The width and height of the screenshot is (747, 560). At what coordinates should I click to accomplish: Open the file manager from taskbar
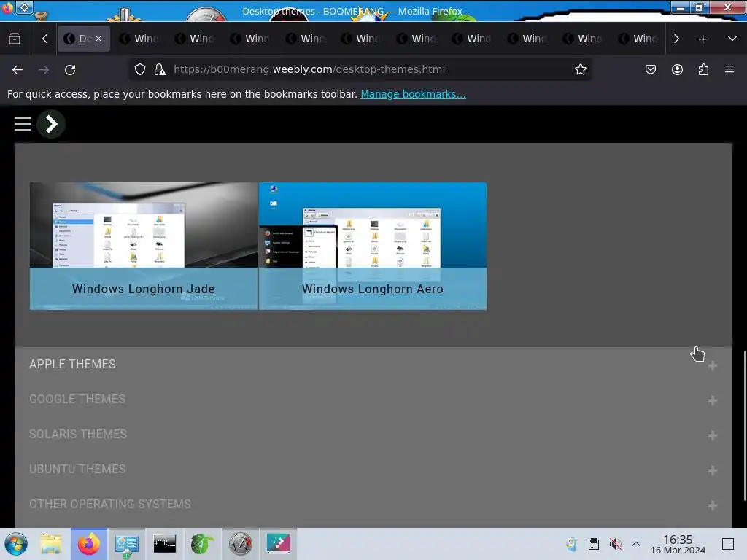tap(51, 544)
